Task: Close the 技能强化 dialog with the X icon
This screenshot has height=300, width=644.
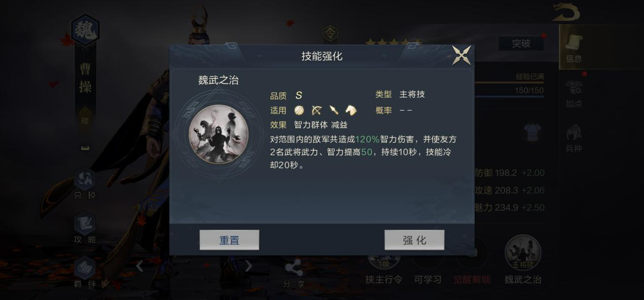Action: coord(461,55)
